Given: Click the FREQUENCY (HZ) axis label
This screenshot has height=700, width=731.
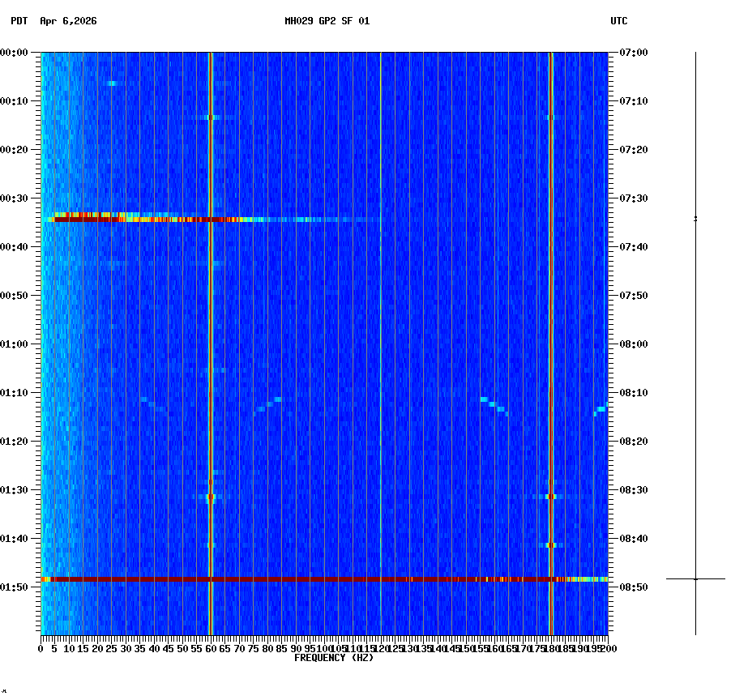Looking at the screenshot, I should pos(333,657).
